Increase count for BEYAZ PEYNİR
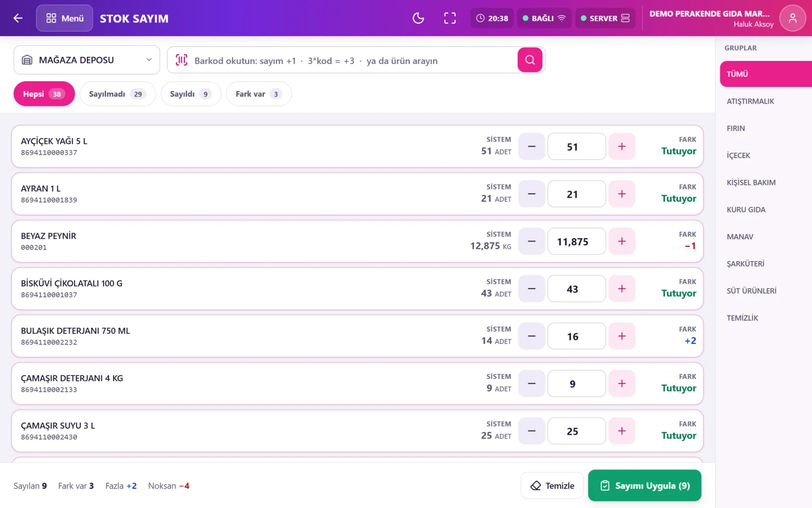812x508 pixels. 622,241
